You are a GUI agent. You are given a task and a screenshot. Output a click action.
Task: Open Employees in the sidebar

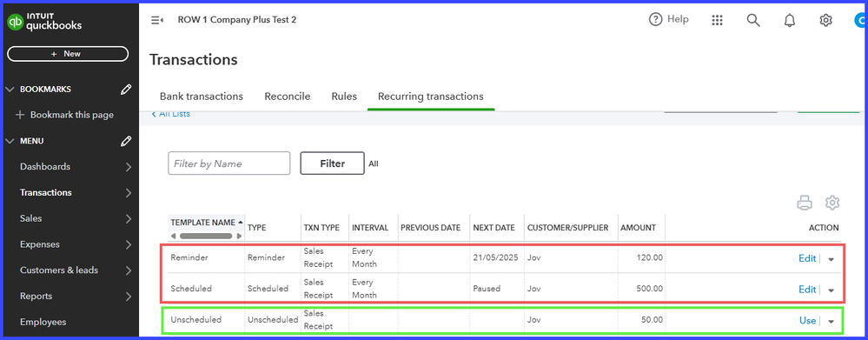tap(43, 322)
